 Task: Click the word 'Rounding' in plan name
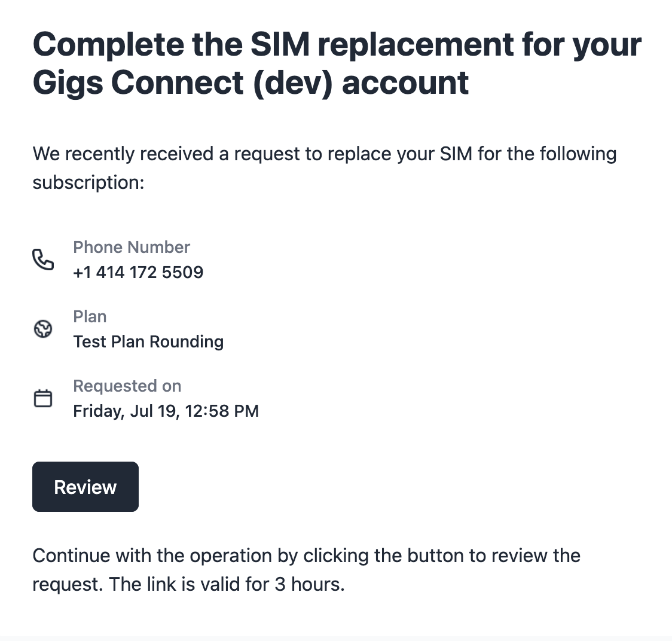(187, 341)
